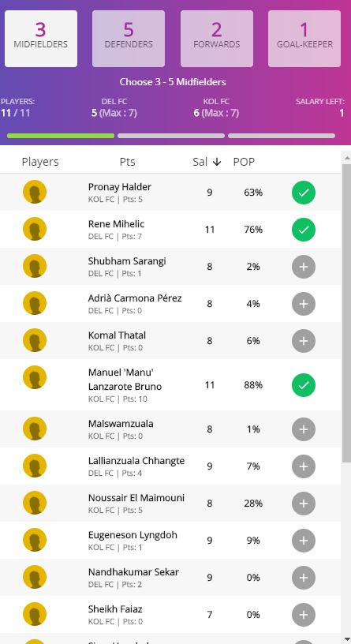The width and height of the screenshot is (351, 644).
Task: Click the green progress bar segment
Action: click(61, 136)
